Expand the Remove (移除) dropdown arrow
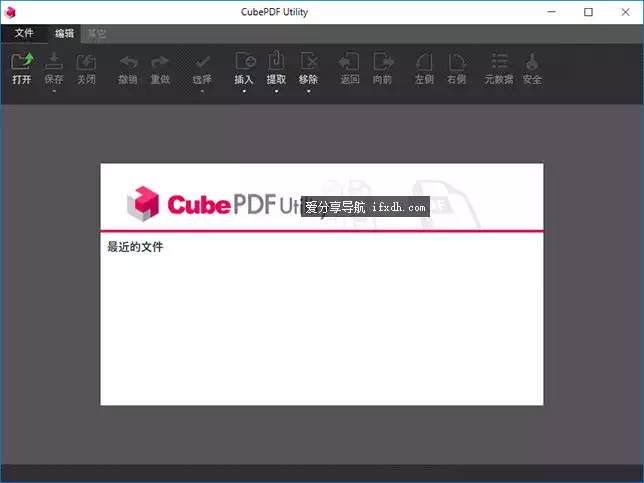Screen dimensions: 644x483 click(x=308, y=91)
